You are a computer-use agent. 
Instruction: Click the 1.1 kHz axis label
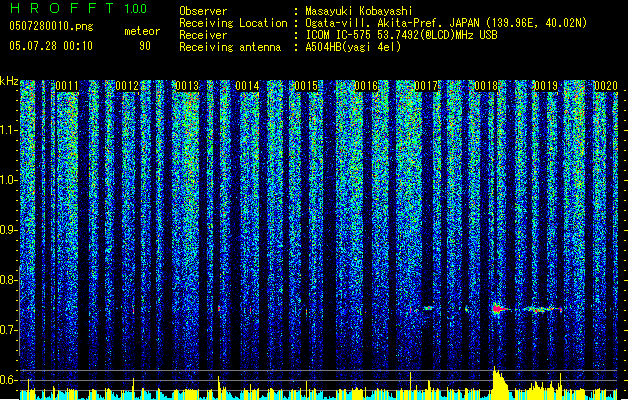[9, 130]
